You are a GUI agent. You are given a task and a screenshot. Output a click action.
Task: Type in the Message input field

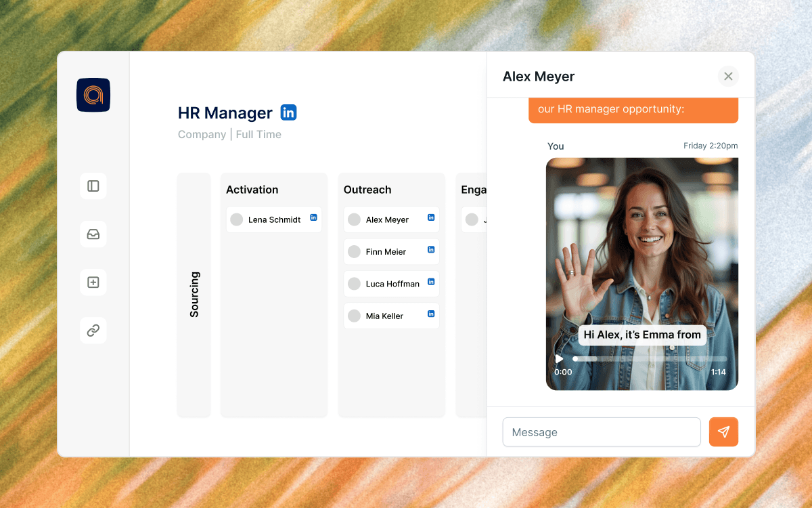[601, 432]
